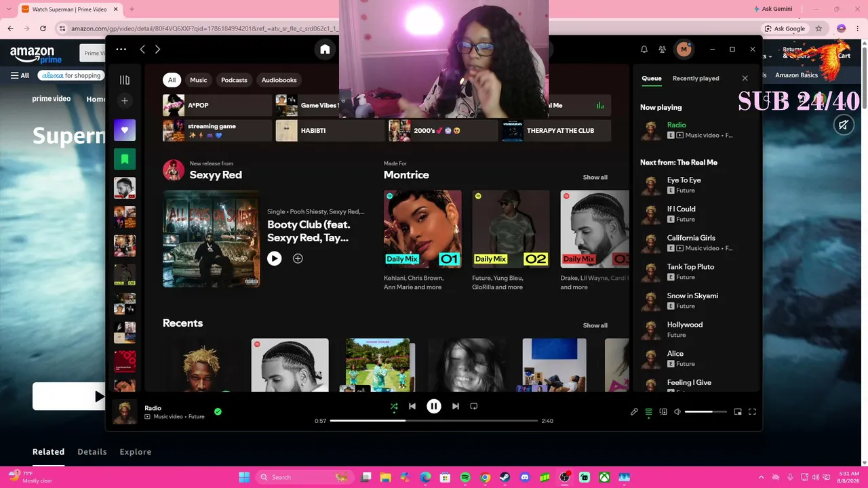Go forward in Spotify navigation
Screen dimensions: 868x488
tap(157, 49)
